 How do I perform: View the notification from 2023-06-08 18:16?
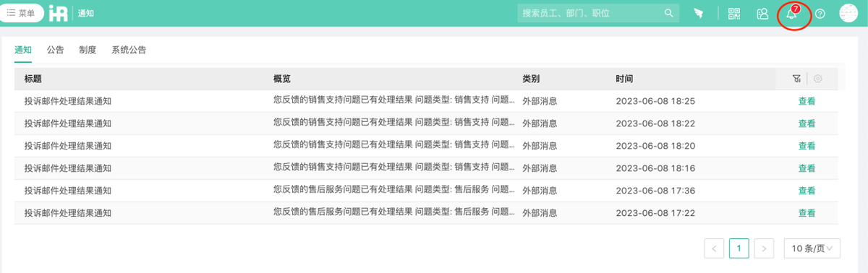point(807,168)
